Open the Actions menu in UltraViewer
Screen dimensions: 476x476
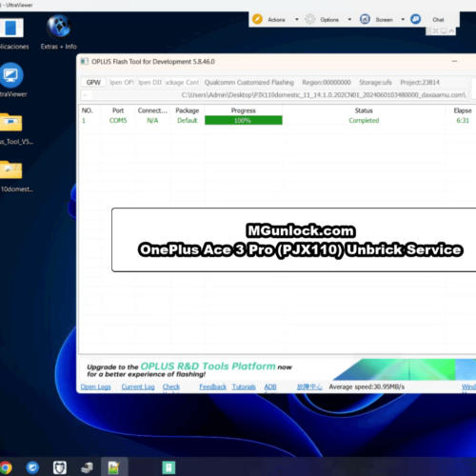coord(276,20)
